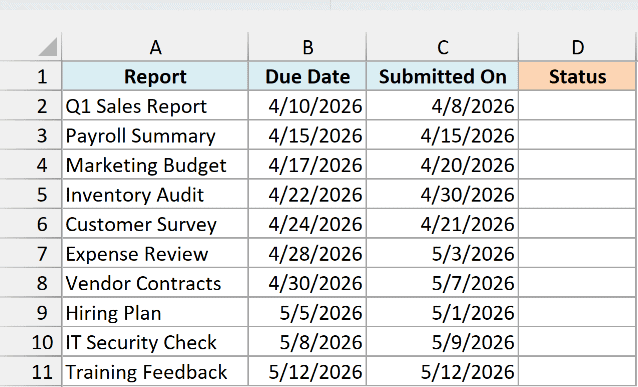Select row 8 header

click(x=31, y=283)
